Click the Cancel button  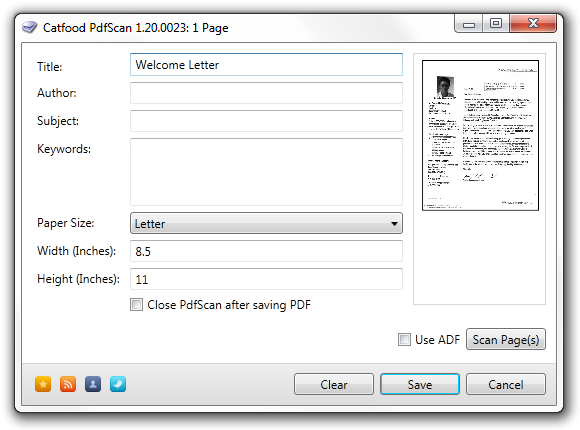point(506,384)
